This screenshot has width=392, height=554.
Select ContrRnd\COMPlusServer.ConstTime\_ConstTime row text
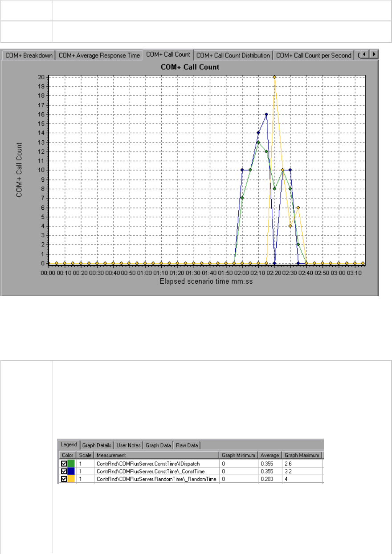coord(150,471)
